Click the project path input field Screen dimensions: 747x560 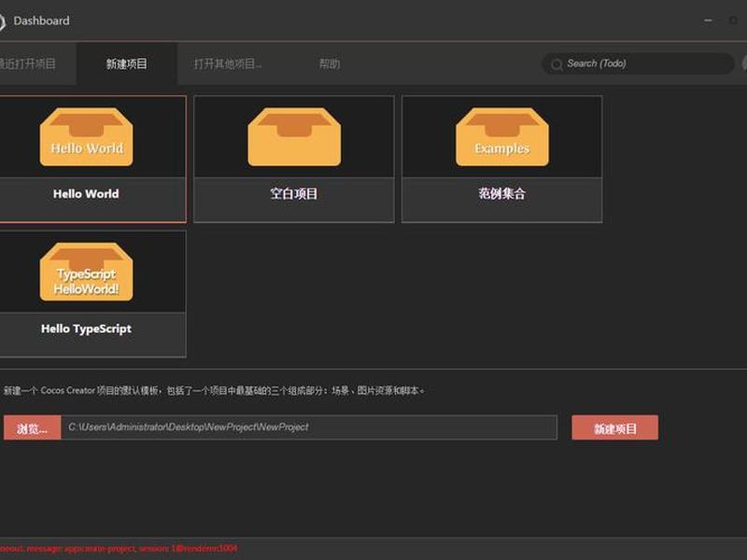(309, 427)
